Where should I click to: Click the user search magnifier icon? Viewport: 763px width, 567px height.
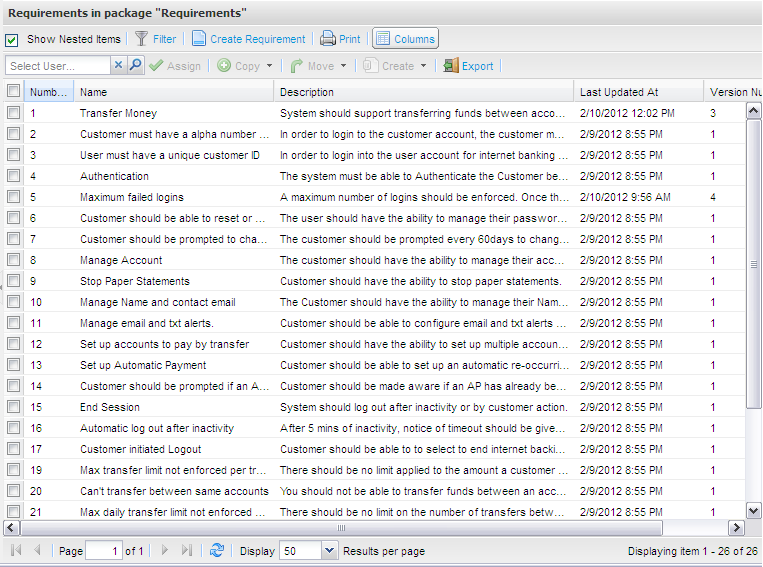(135, 66)
